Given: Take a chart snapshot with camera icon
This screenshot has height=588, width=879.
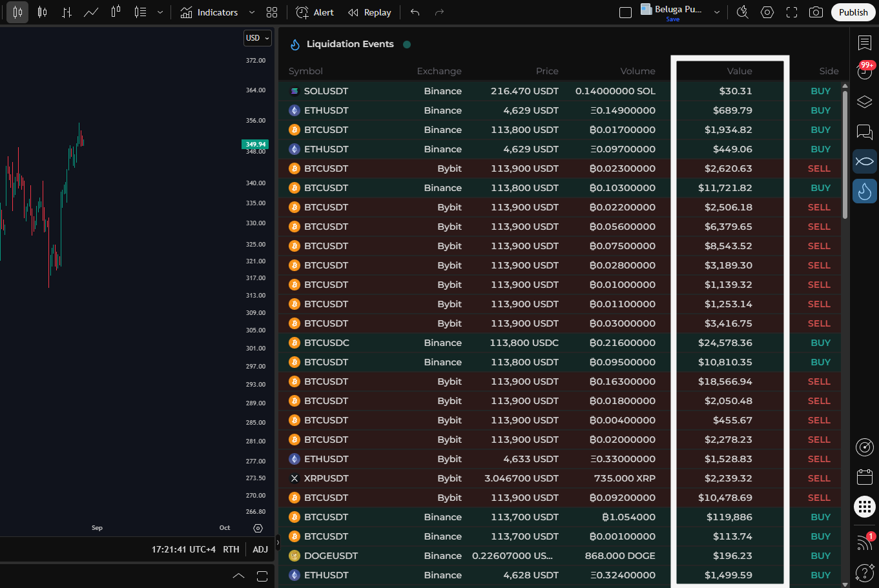Looking at the screenshot, I should pos(816,12).
